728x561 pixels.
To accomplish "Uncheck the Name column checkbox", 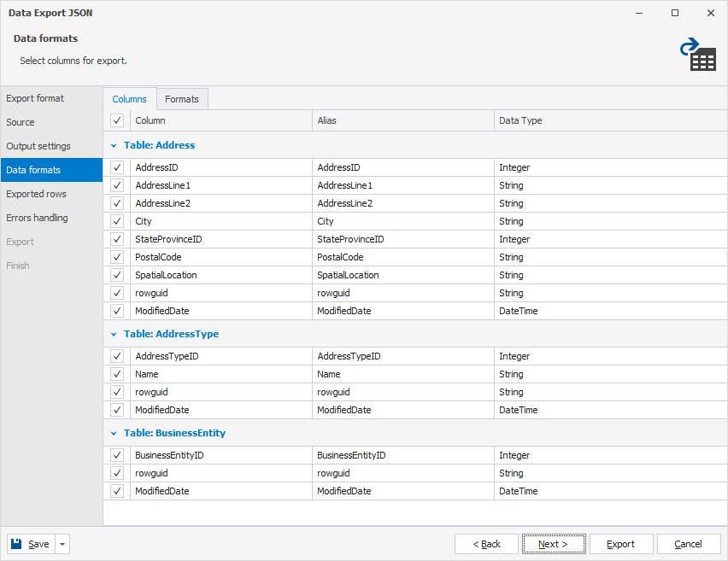I will pyautogui.click(x=117, y=374).
